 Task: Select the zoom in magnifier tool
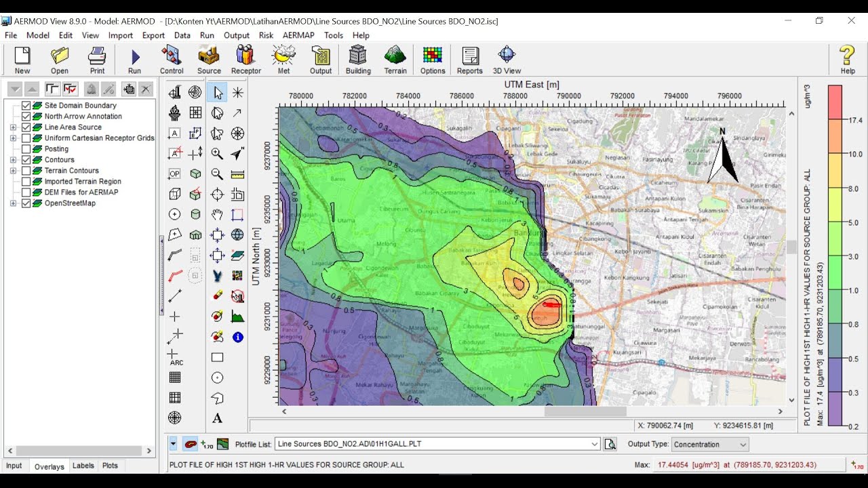[x=217, y=154]
